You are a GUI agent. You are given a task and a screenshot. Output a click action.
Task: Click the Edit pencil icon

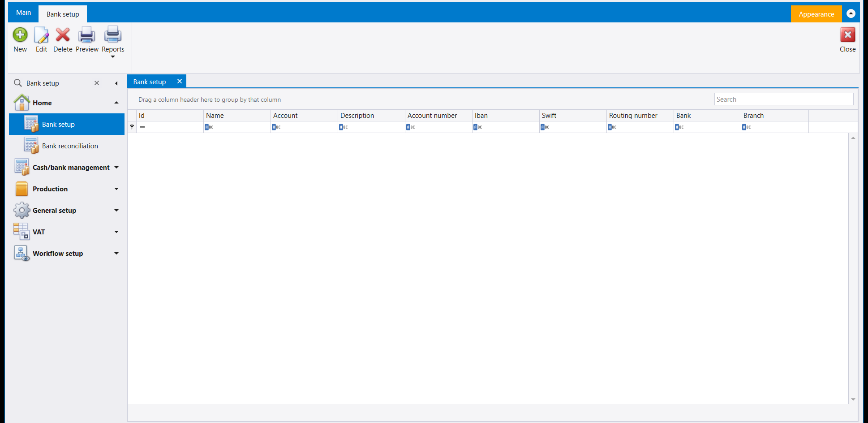coord(41,35)
